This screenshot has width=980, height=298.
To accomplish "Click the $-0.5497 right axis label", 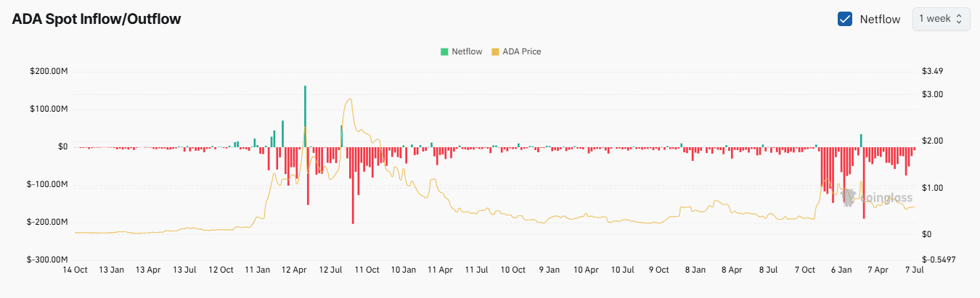I will (x=938, y=260).
